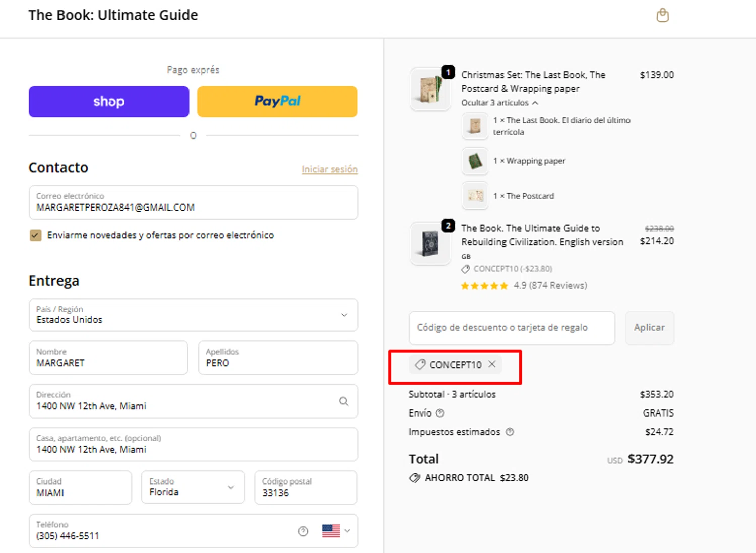Click the 4.9 (874 Reviews) text
Image resolution: width=756 pixels, height=553 pixels.
click(550, 286)
